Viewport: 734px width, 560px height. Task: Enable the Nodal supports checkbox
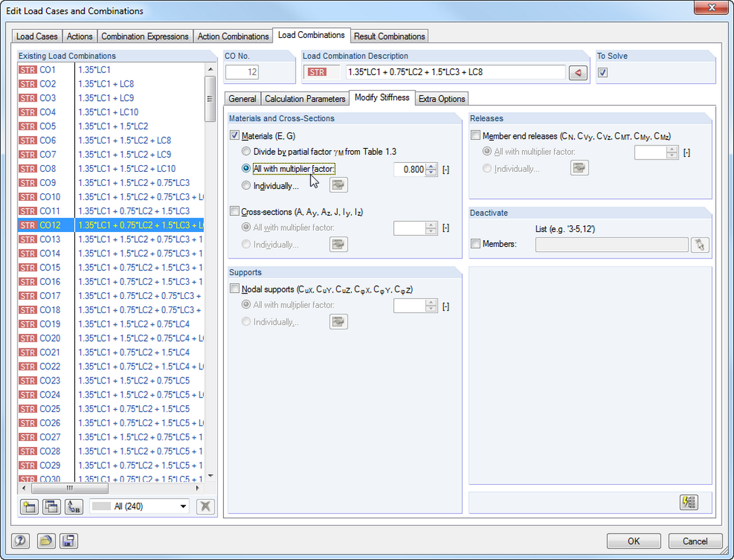coord(235,289)
